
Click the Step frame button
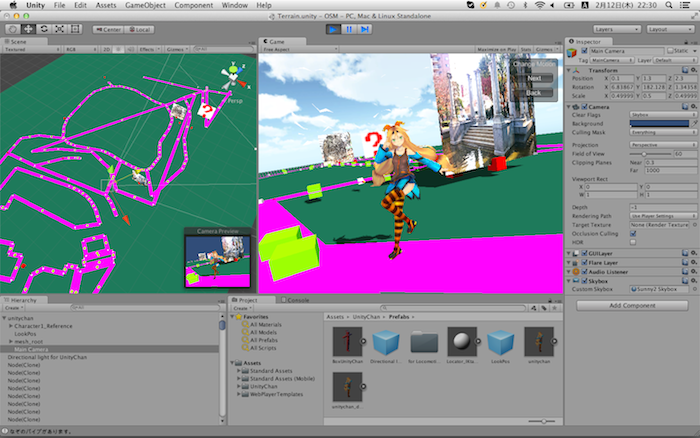365,29
